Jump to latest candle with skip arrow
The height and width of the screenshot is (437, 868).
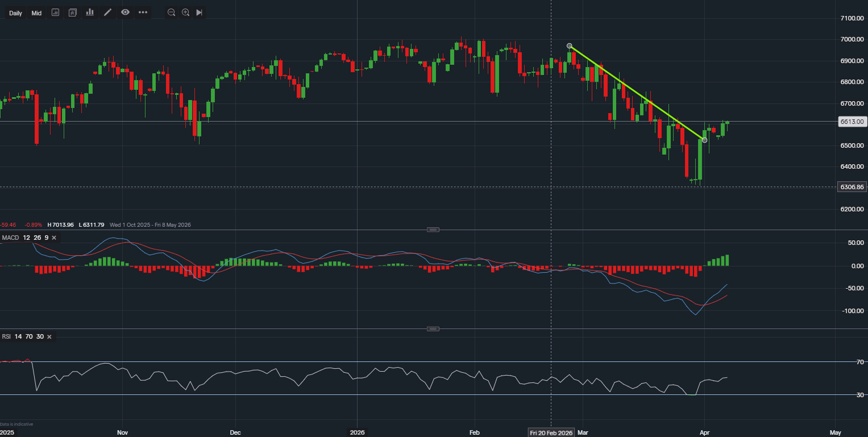coord(199,13)
